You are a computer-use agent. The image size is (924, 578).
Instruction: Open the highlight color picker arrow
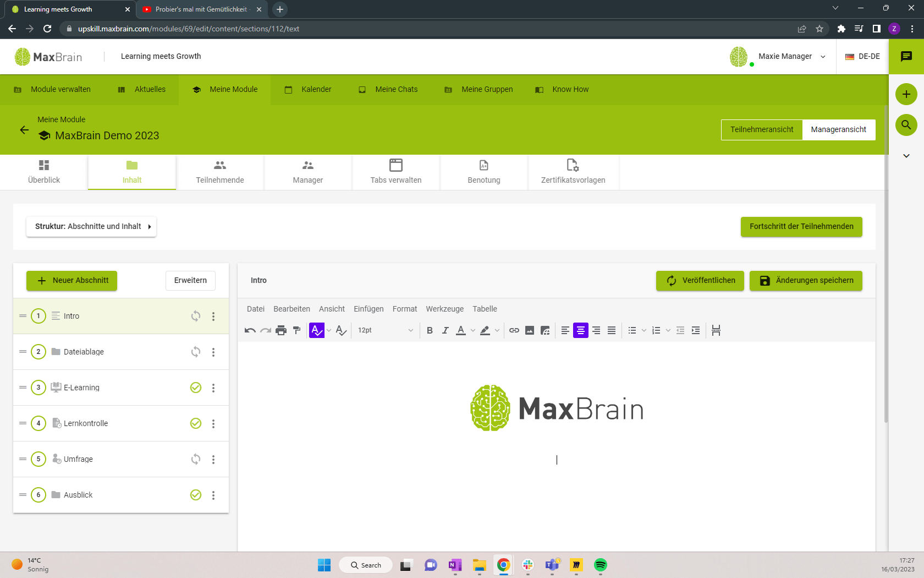click(x=497, y=330)
